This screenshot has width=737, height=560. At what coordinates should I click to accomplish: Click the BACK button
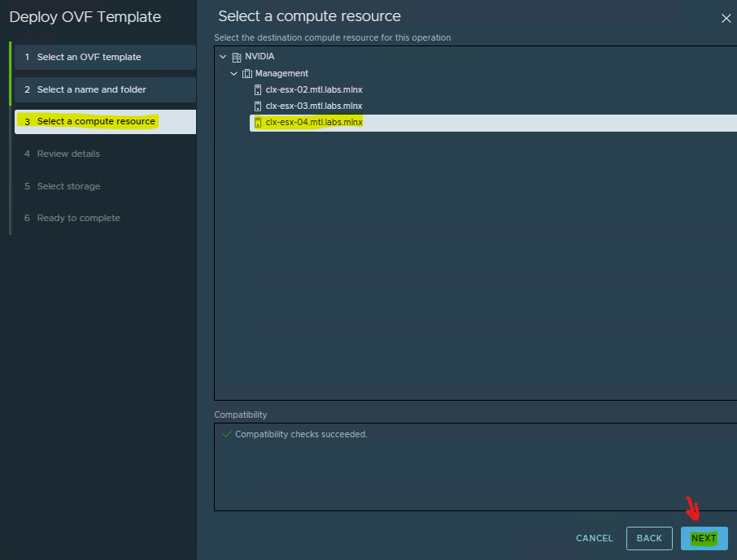click(x=649, y=538)
